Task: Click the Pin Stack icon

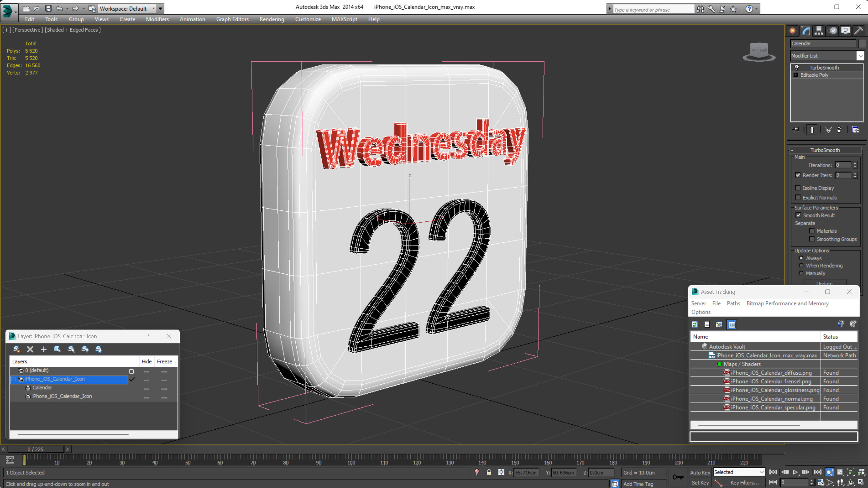Action: click(x=796, y=130)
